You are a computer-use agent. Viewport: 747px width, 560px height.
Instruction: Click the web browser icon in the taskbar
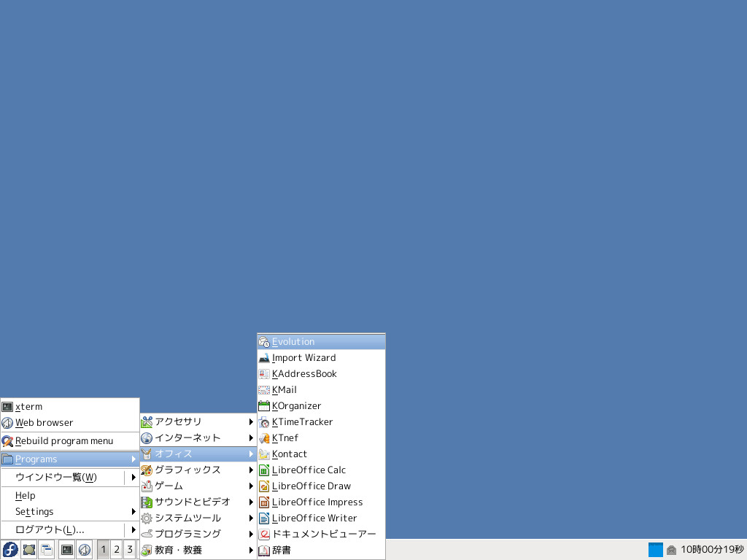click(84, 549)
